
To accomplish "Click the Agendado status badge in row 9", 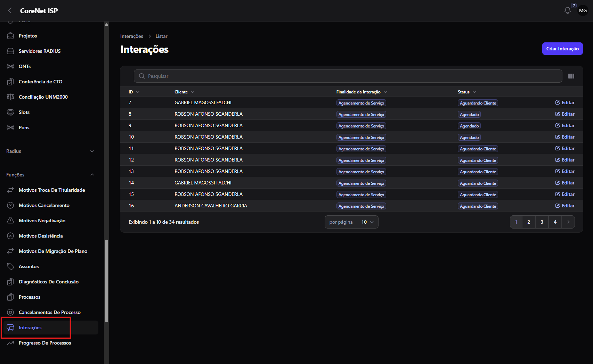I will (469, 126).
